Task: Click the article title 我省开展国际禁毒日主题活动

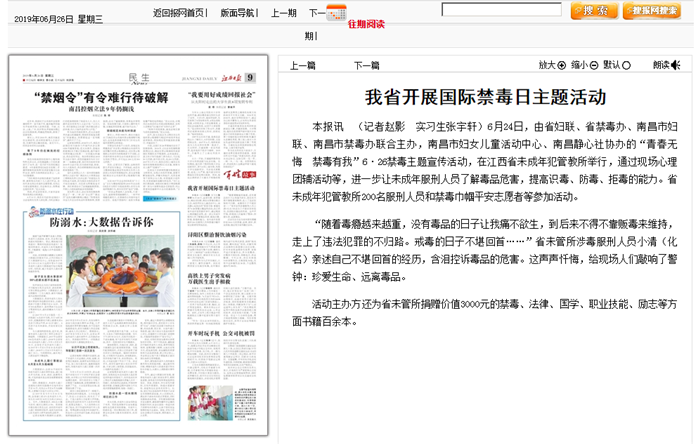Action: click(x=485, y=97)
